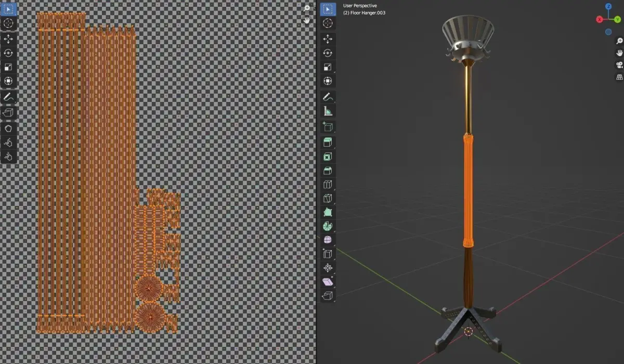Select the Grab sculpt tool in the UV editor
Screen dimensions: 624x364
pos(9,128)
